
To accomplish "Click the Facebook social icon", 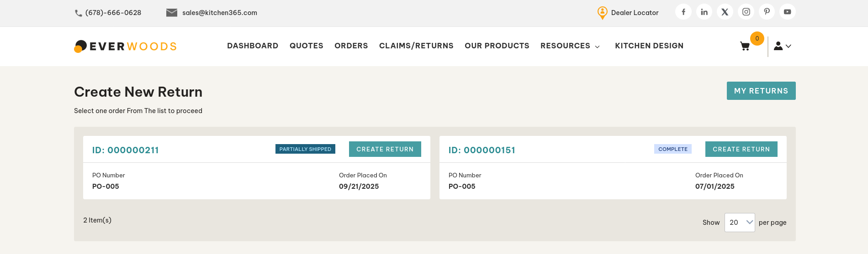I will point(683,12).
